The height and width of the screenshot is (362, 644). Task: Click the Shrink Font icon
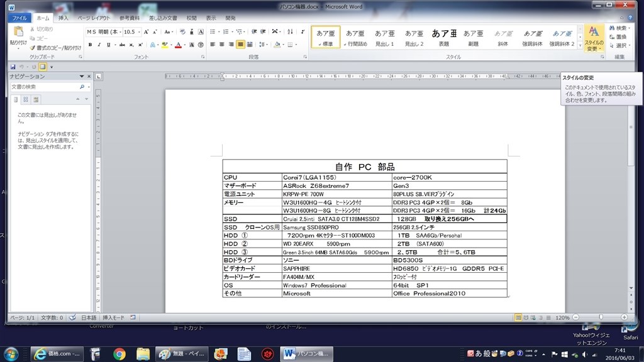pos(155,32)
